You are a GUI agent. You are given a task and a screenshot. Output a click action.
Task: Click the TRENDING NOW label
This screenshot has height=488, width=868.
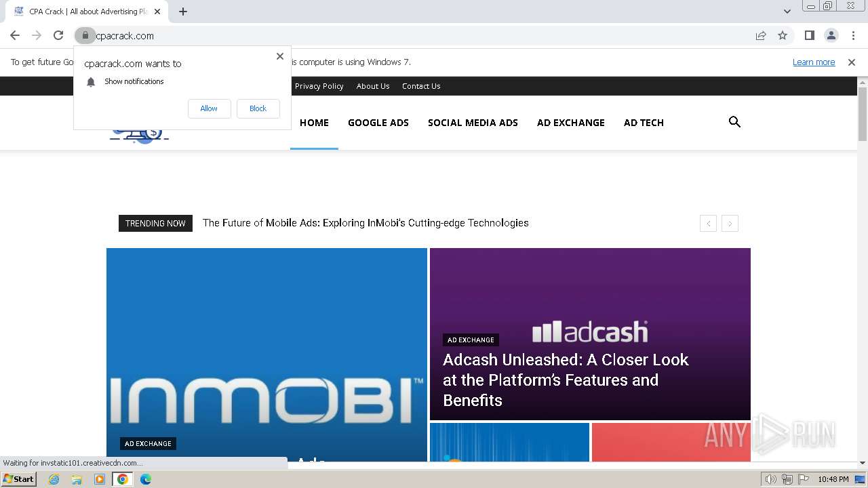[155, 223]
